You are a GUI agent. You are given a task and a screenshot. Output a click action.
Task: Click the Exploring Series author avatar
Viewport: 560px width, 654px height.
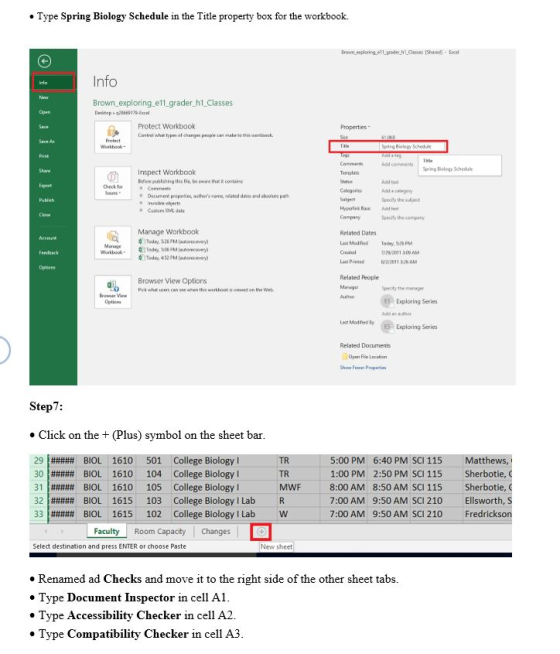coord(387,301)
